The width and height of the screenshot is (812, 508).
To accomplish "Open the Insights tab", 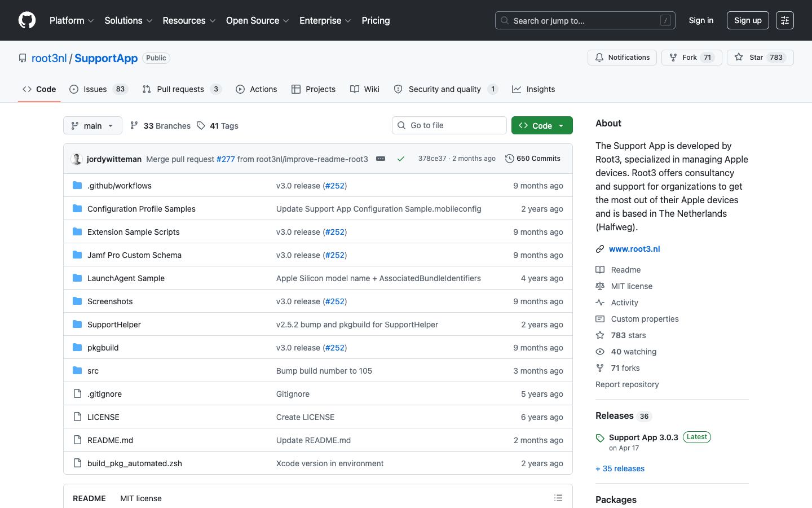I will click(533, 89).
